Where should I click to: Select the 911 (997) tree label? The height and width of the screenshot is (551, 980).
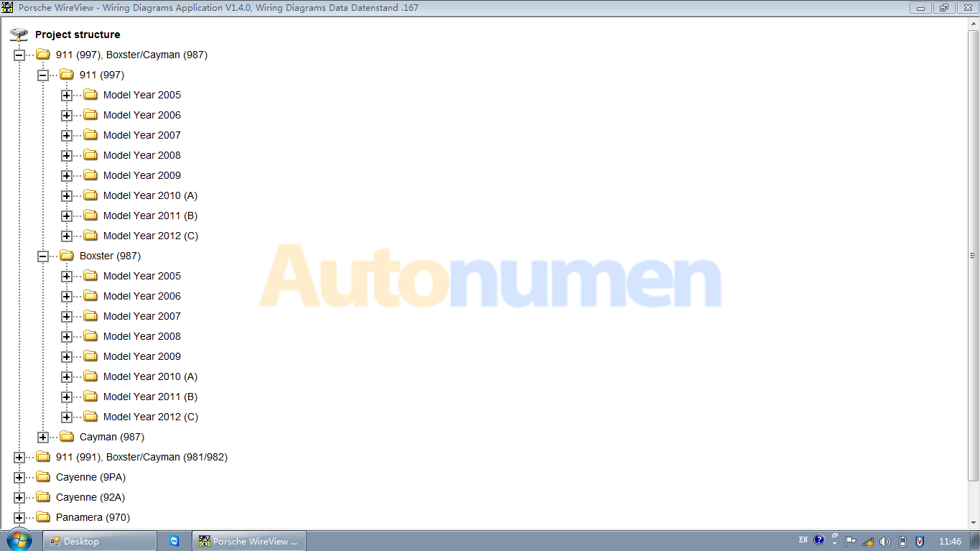102,75
